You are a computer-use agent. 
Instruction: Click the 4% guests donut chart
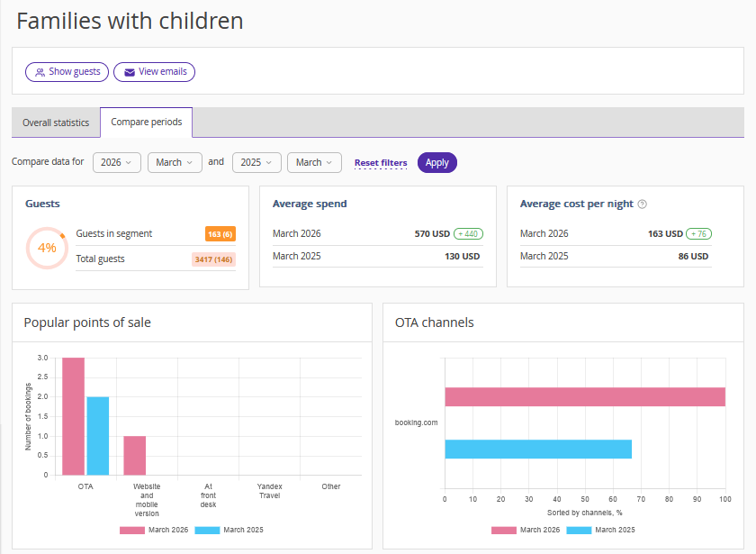click(x=47, y=248)
